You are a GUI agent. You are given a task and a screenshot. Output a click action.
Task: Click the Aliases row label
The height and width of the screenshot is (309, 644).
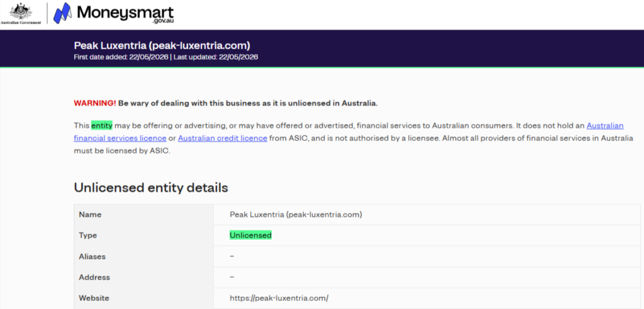click(x=92, y=256)
